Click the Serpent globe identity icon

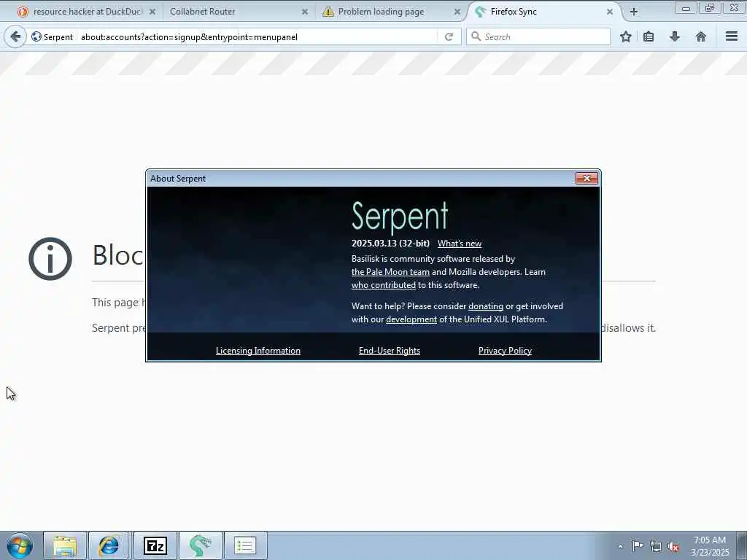point(36,36)
